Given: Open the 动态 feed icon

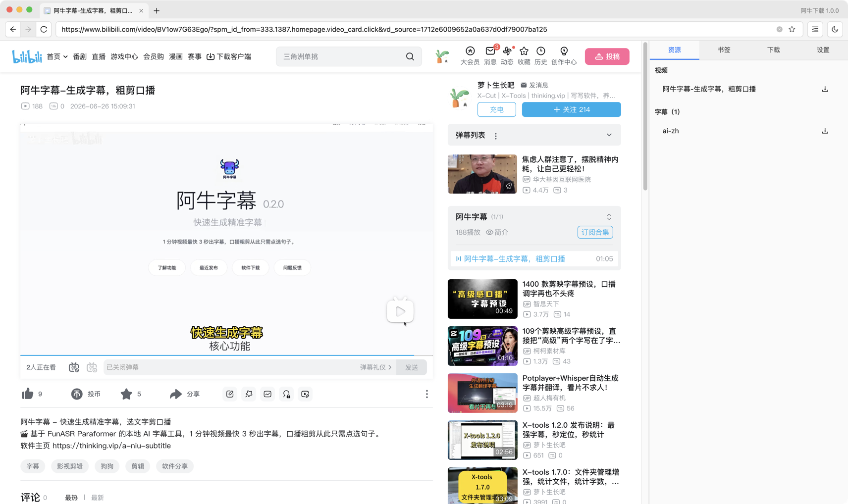Looking at the screenshot, I should (x=507, y=55).
